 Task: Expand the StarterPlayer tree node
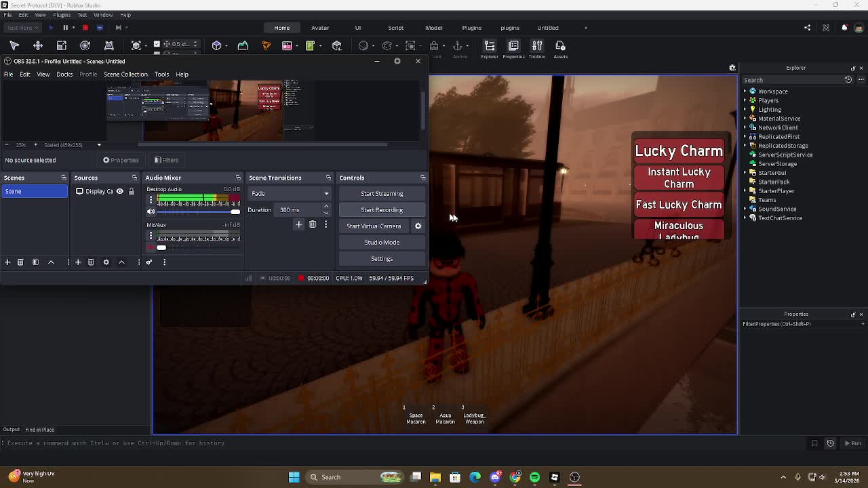[x=745, y=191]
